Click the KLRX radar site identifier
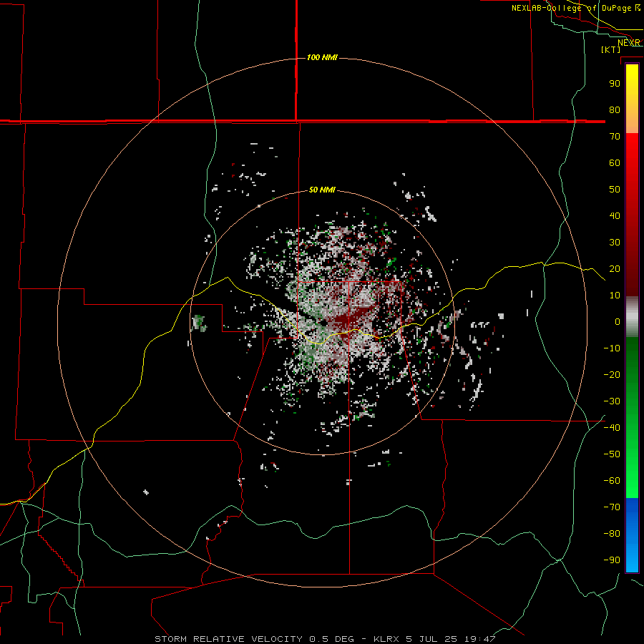 coord(386,639)
